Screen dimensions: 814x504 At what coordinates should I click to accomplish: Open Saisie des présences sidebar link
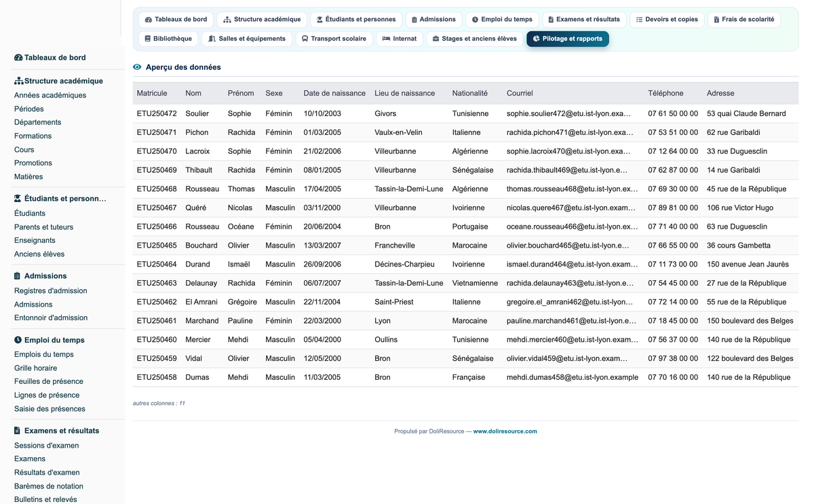[50, 409]
